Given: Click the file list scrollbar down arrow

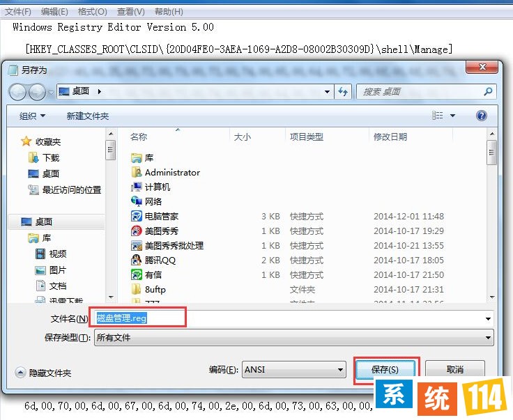Looking at the screenshot, I should pos(491,297).
